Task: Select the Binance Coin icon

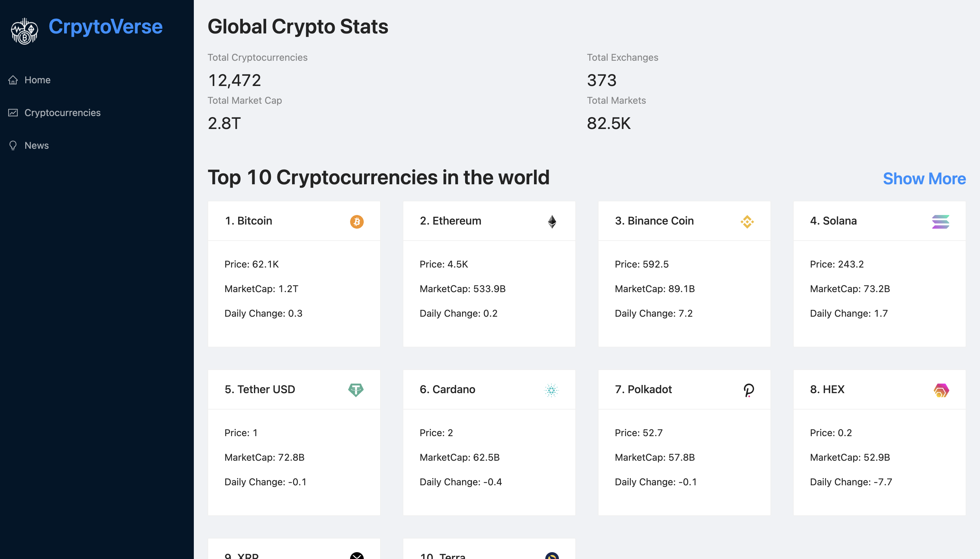Action: click(747, 221)
